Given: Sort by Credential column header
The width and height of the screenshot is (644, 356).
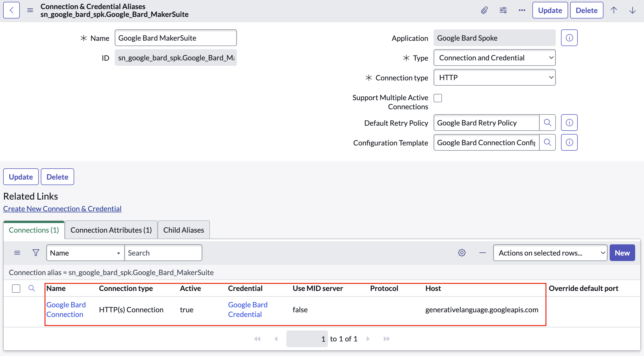Looking at the screenshot, I should (x=245, y=288).
